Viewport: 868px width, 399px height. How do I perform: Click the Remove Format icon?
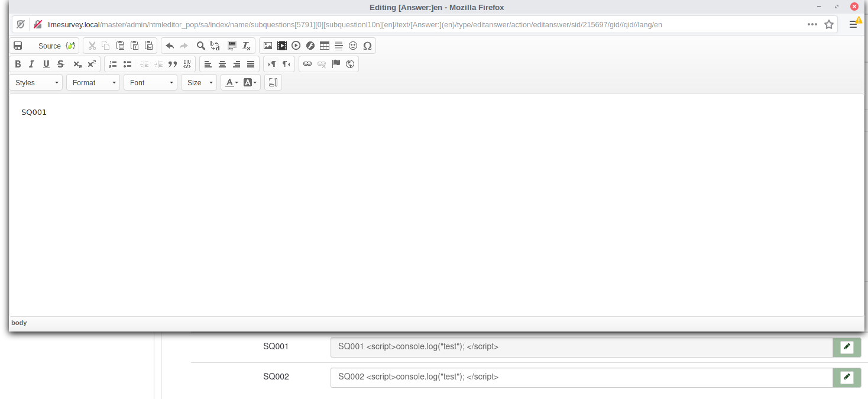pyautogui.click(x=247, y=46)
